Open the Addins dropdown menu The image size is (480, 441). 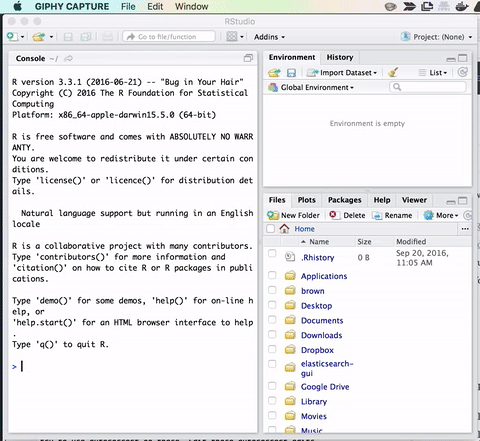click(269, 37)
